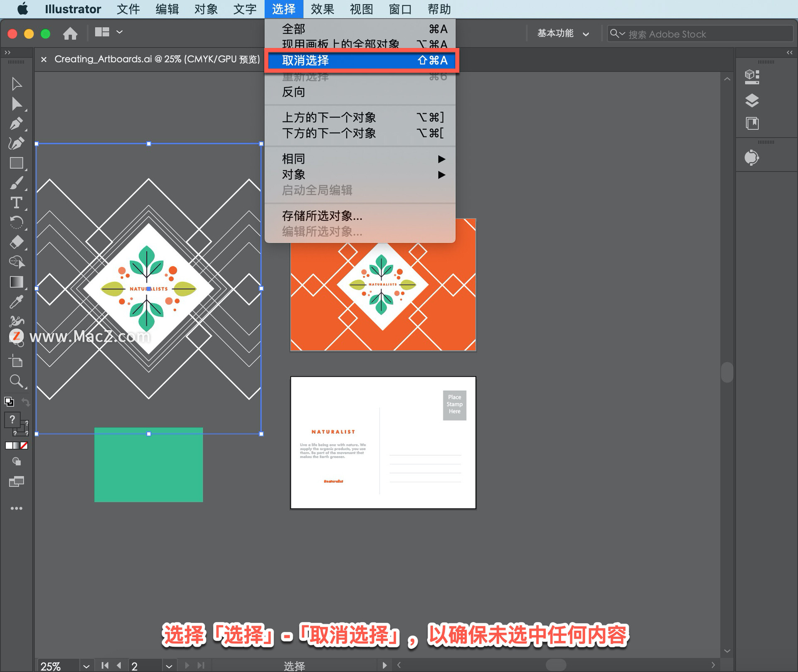This screenshot has width=798, height=672.
Task: Expand the toolbar double arrows
Action: coord(7,52)
